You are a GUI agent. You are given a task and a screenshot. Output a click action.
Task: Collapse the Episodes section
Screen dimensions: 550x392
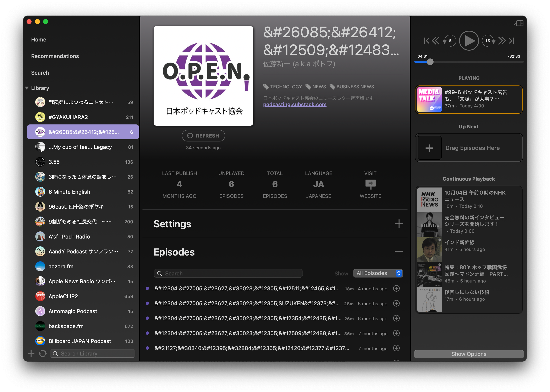tap(398, 252)
